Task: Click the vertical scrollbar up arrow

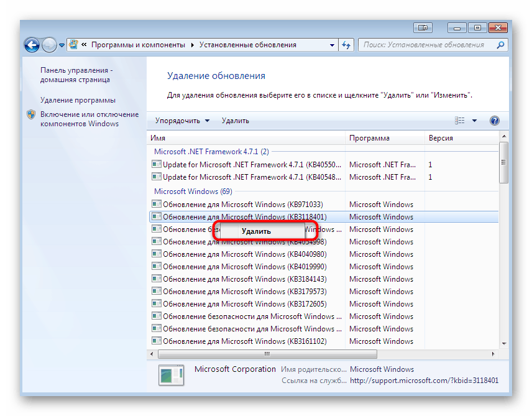Action: coord(504,136)
